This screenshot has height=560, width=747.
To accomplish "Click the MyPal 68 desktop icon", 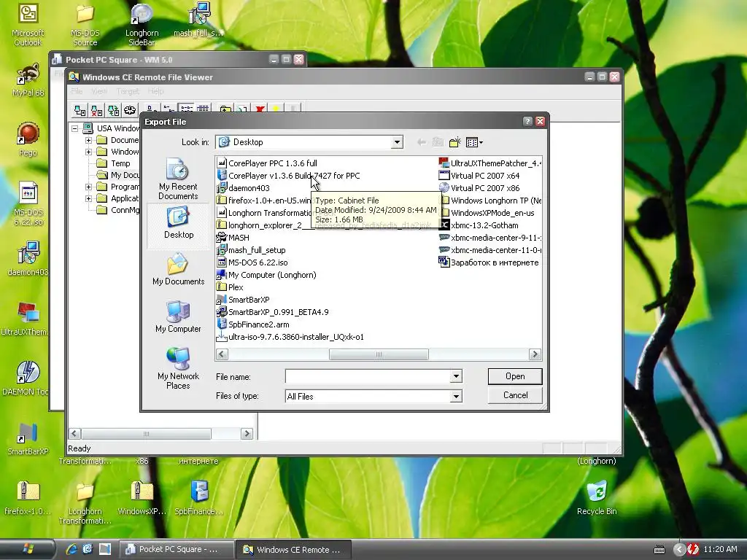I will [28, 79].
